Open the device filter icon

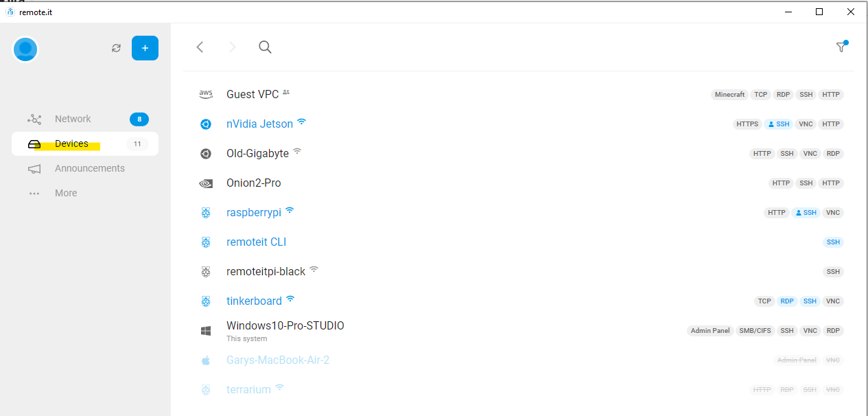[841, 47]
